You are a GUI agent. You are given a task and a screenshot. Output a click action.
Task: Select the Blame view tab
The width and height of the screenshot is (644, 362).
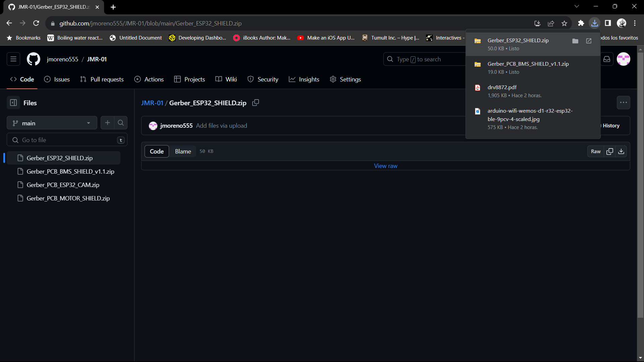click(183, 152)
